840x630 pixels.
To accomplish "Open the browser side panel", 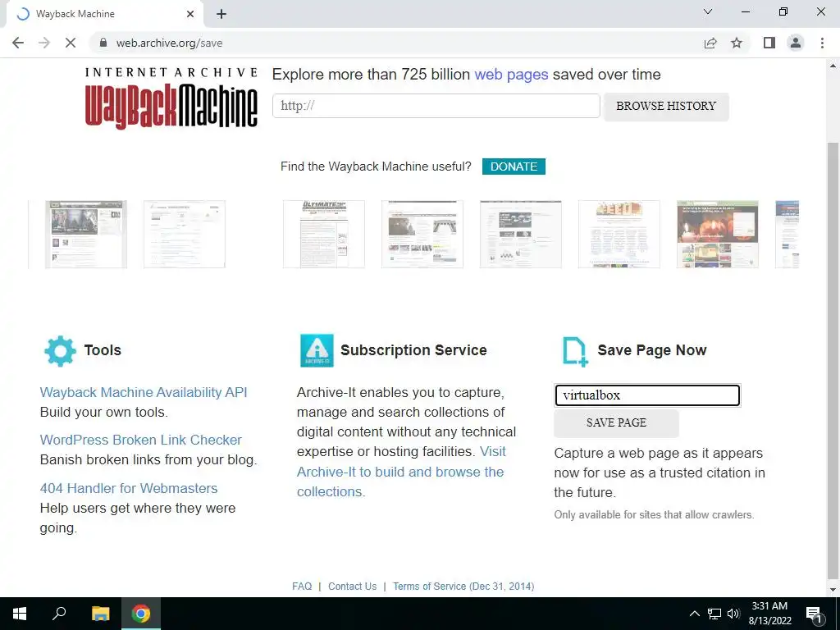I will click(x=769, y=43).
